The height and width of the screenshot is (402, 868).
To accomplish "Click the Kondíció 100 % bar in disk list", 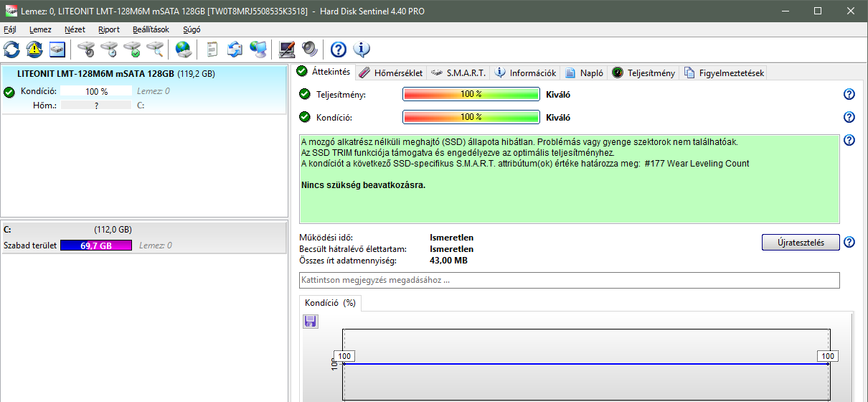I will (x=96, y=92).
